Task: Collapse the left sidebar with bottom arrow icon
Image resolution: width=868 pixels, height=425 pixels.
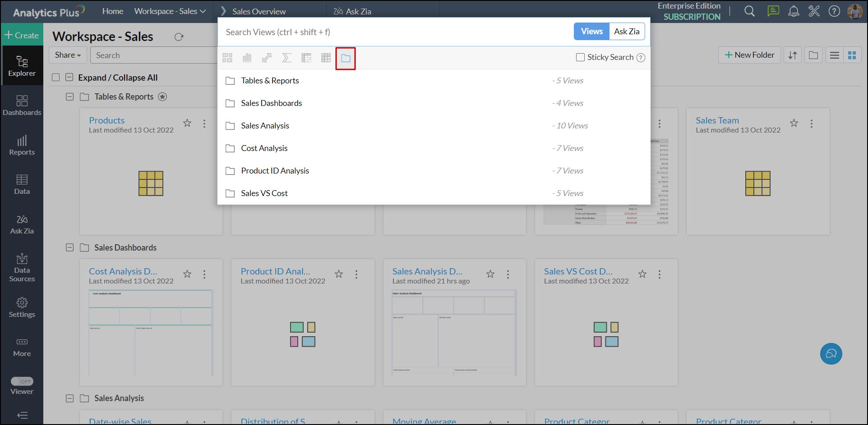Action: tap(22, 415)
